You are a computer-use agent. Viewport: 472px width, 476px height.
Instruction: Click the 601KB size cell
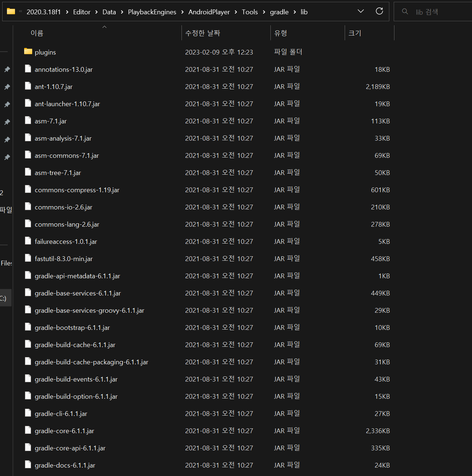(380, 190)
